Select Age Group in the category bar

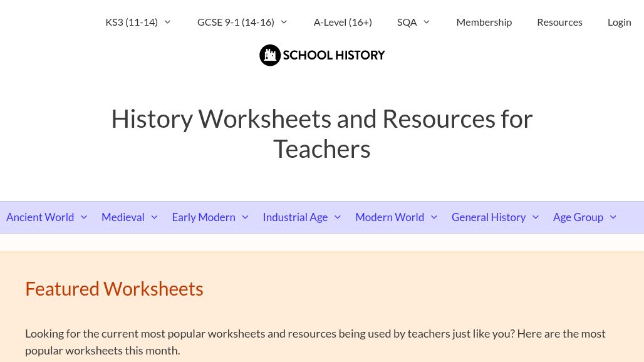tap(578, 217)
